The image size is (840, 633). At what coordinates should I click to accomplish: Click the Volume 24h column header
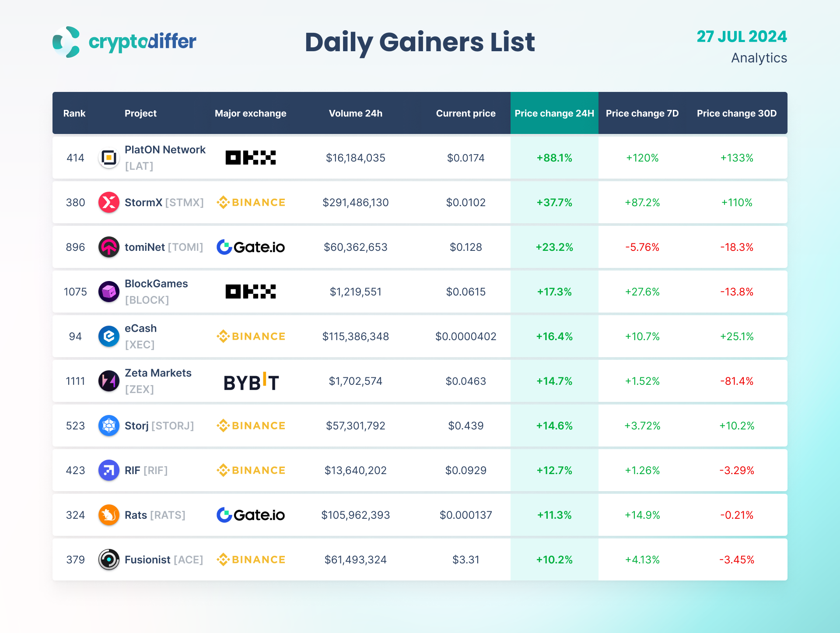355,113
